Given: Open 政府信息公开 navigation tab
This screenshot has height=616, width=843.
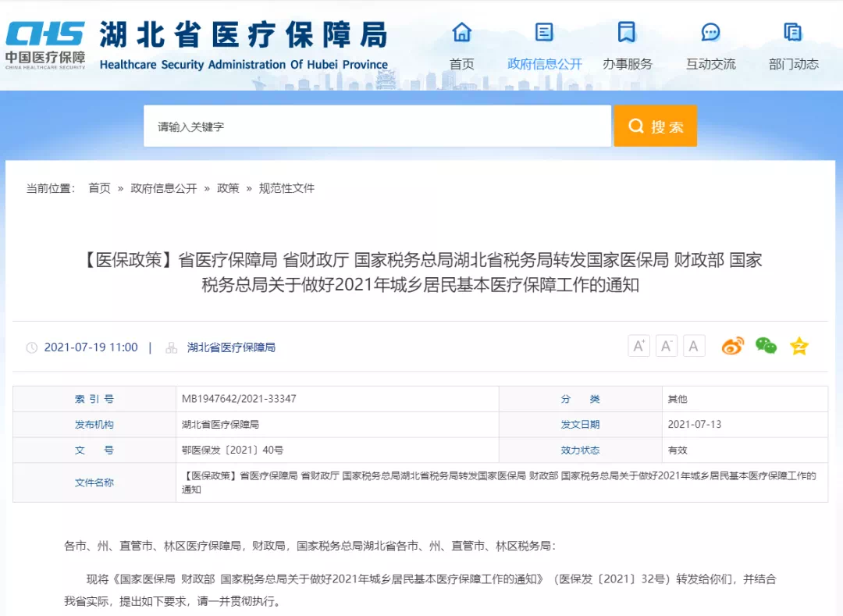Looking at the screenshot, I should click(x=544, y=63).
